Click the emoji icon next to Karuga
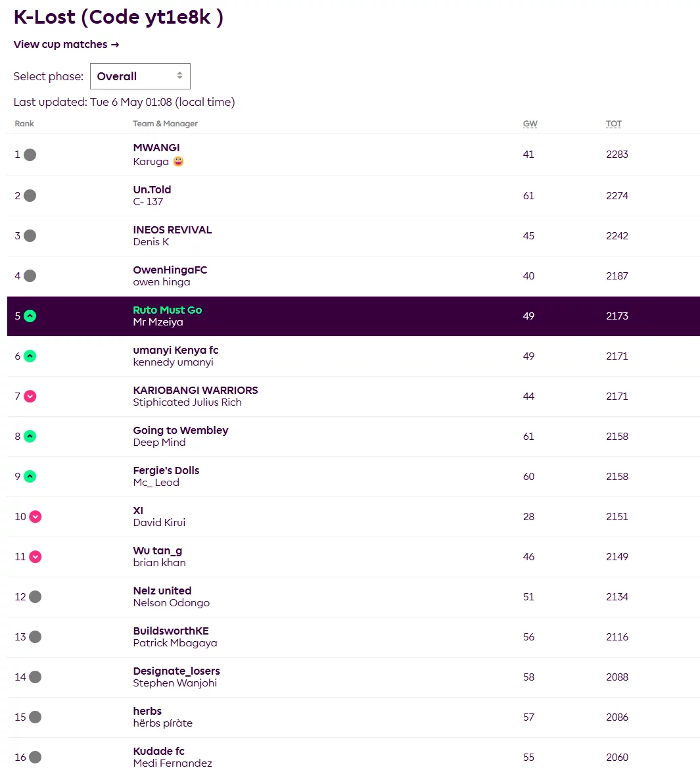The height and width of the screenshot is (770, 700). pos(178,162)
